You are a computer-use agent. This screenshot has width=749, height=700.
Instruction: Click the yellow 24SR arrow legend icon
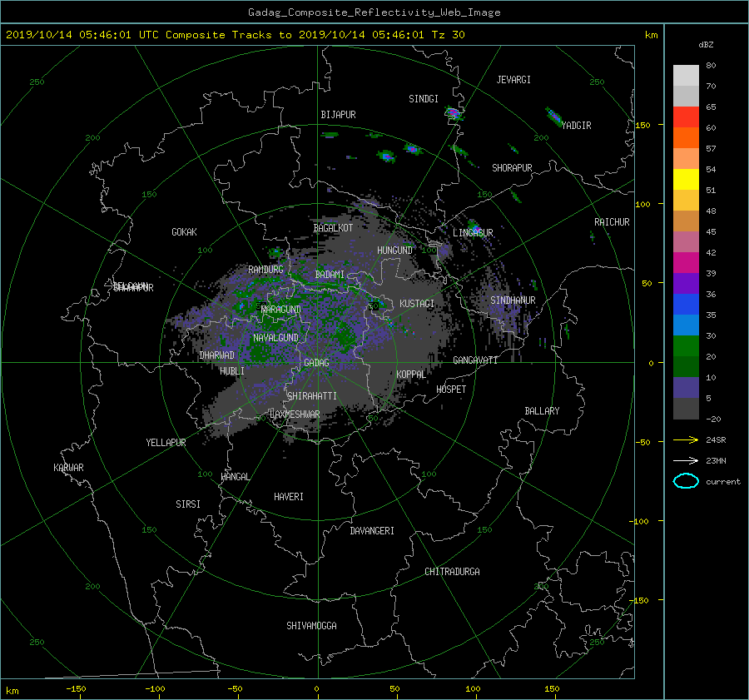click(686, 440)
